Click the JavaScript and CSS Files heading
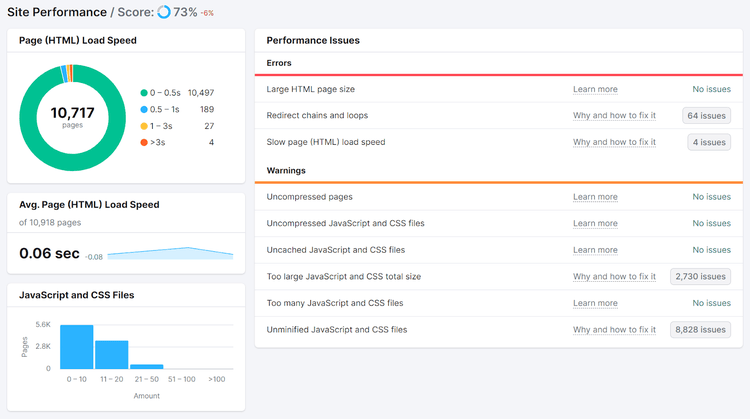This screenshot has height=419, width=750. [x=77, y=295]
